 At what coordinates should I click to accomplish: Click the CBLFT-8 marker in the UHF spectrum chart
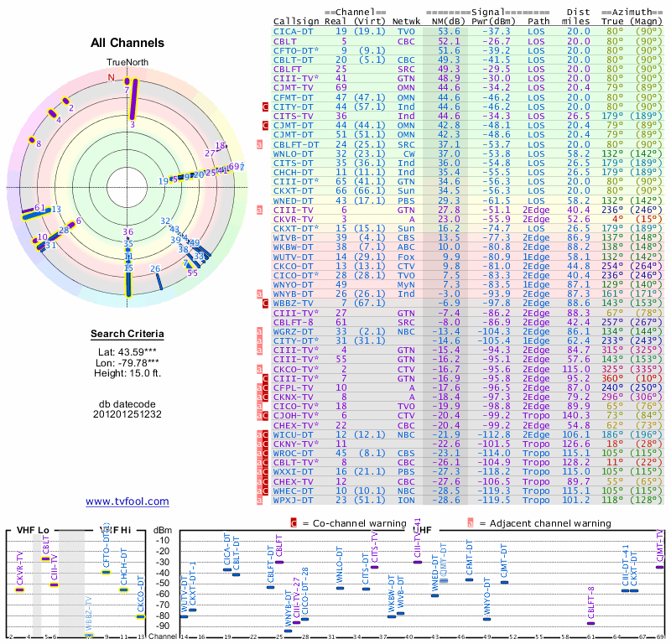(x=591, y=624)
